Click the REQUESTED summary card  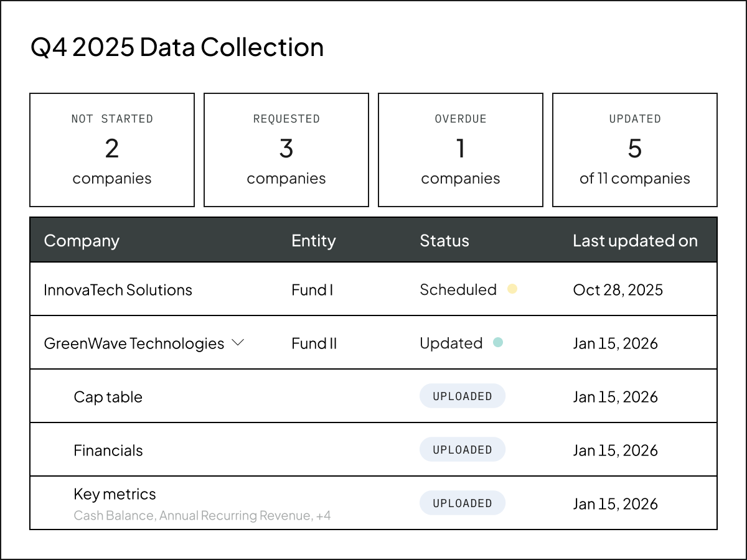click(286, 149)
